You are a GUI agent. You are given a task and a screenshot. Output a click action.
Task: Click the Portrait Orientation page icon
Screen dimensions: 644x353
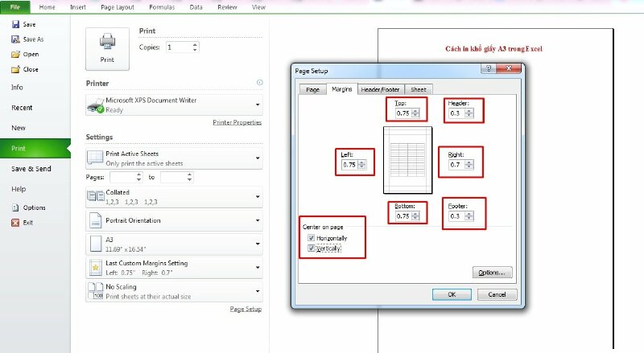96,220
